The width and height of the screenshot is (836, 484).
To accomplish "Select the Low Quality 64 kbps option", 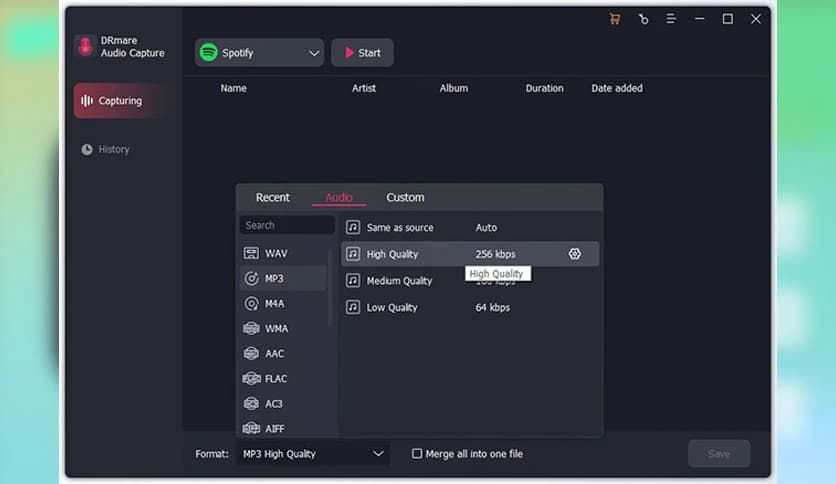I will click(470, 307).
